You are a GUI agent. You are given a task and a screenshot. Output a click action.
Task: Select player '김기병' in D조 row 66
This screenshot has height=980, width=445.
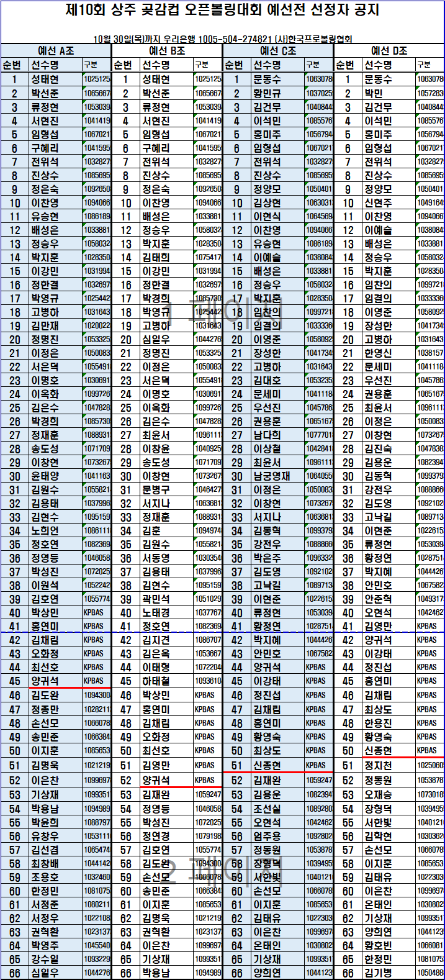tap(378, 973)
